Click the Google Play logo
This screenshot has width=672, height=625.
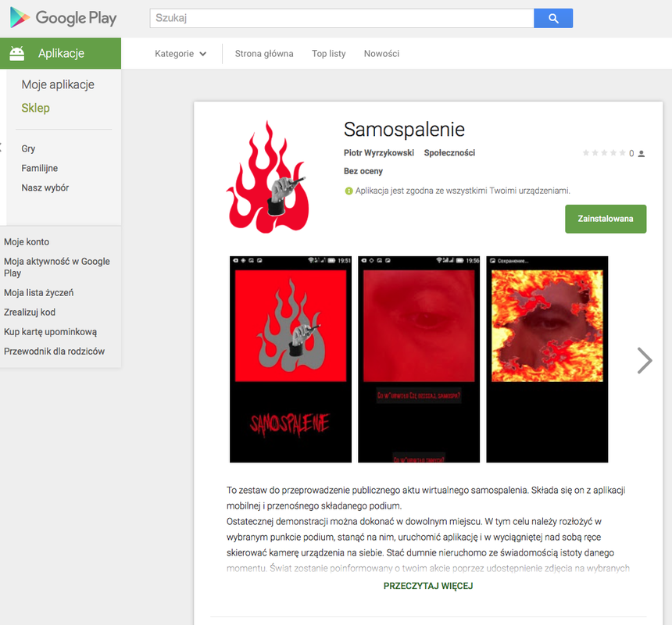click(63, 18)
